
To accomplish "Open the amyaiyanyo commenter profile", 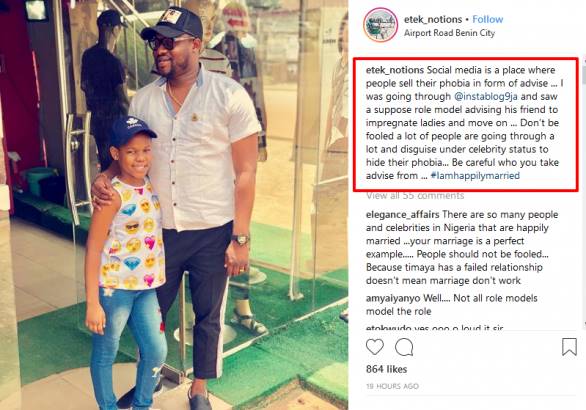I will (x=393, y=298).
